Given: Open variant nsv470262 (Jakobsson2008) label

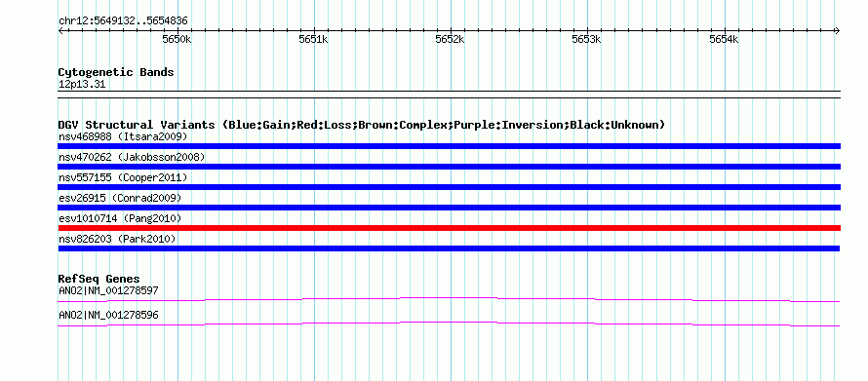Looking at the screenshot, I should (x=132, y=157).
